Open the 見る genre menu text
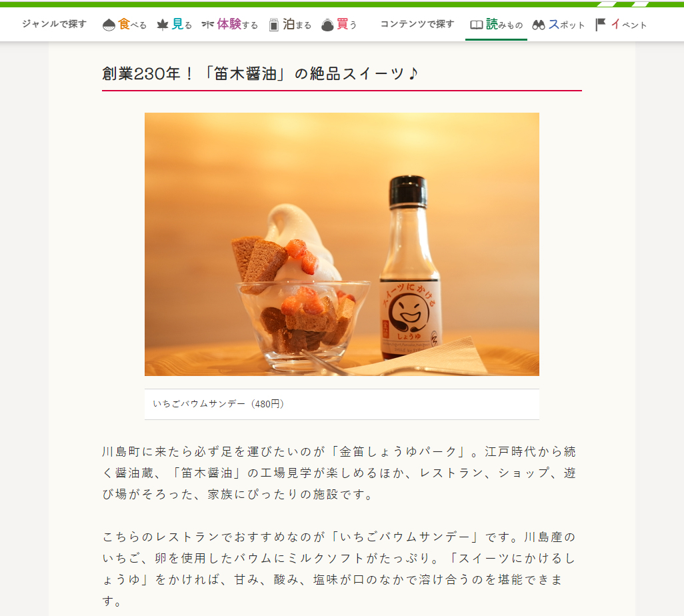 182,24
